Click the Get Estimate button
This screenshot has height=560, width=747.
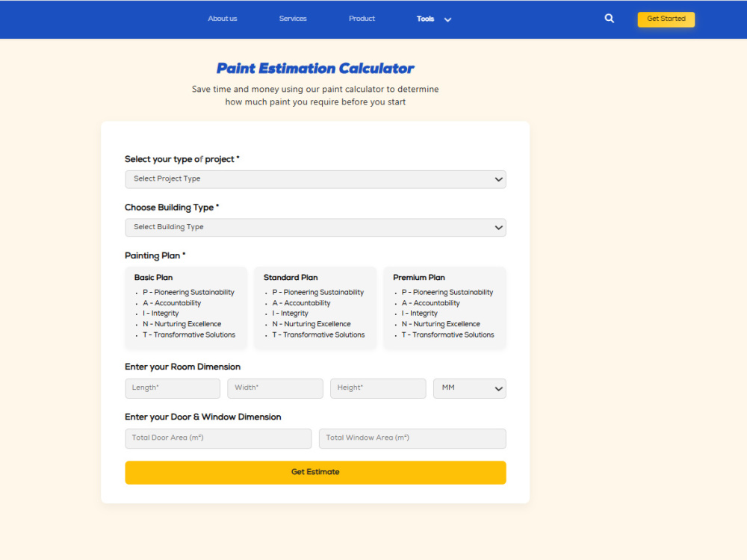[x=315, y=473]
